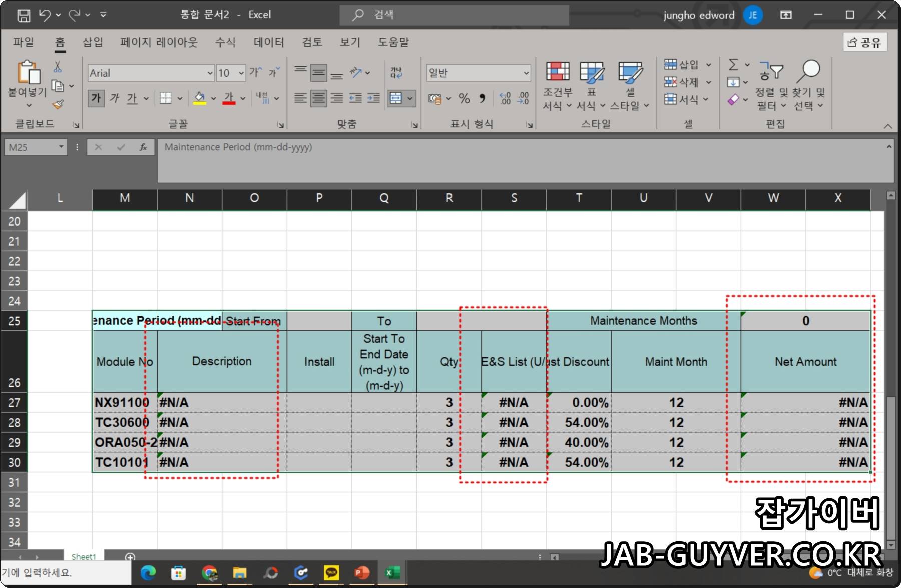Decrease decimal places
Screen dimensions: 901x588
[523, 98]
